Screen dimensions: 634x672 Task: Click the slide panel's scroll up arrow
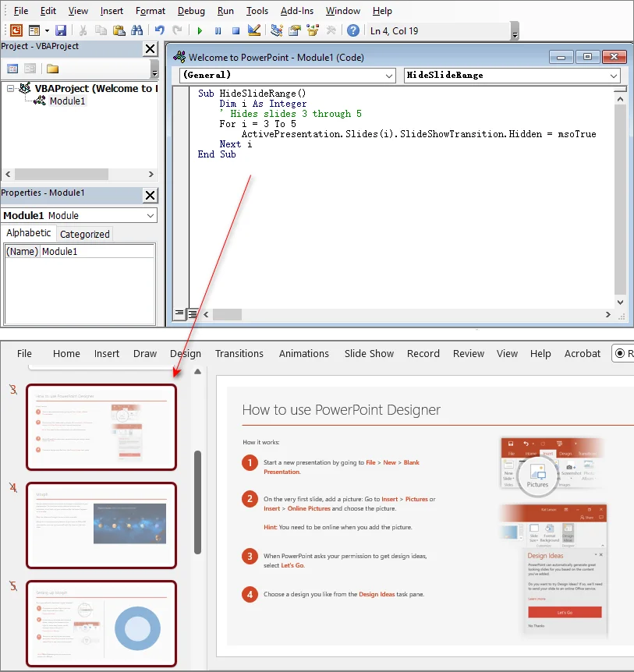(197, 372)
